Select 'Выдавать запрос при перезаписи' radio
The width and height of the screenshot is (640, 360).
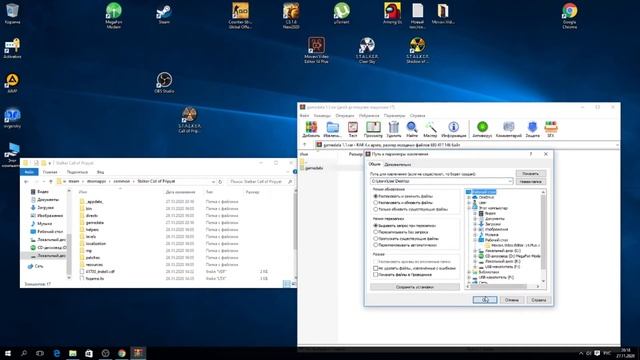376,225
